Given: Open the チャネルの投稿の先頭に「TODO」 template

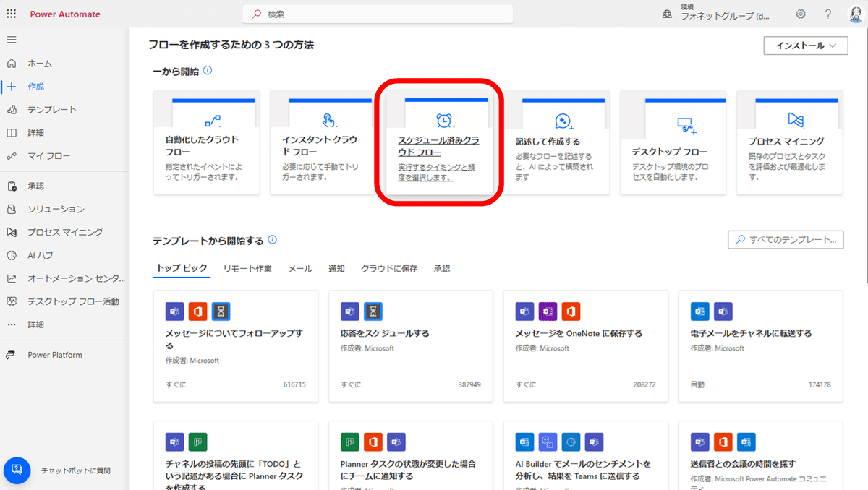Looking at the screenshot, I should (x=236, y=455).
